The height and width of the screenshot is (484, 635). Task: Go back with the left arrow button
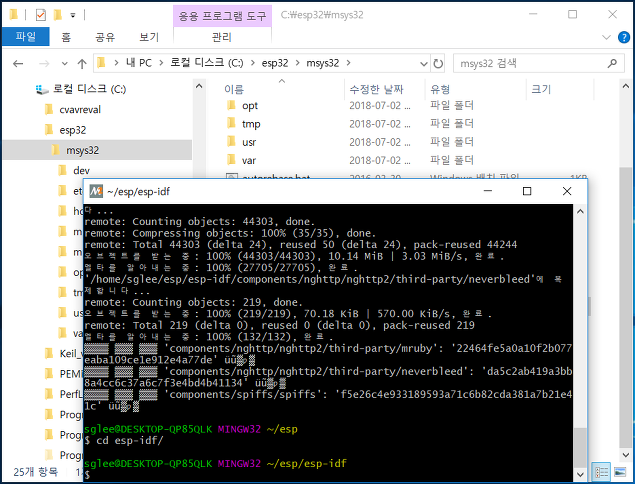pyautogui.click(x=18, y=64)
